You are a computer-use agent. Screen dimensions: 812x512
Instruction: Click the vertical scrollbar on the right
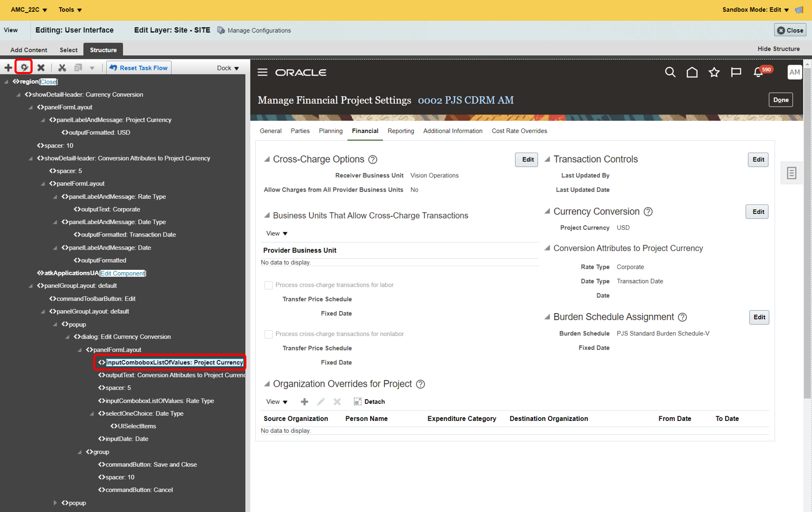(807, 233)
